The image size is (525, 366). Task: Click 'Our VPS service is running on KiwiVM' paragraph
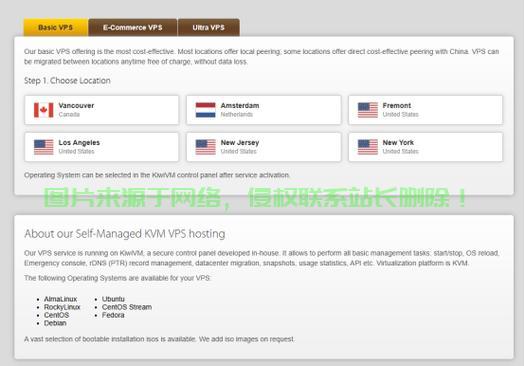261,258
